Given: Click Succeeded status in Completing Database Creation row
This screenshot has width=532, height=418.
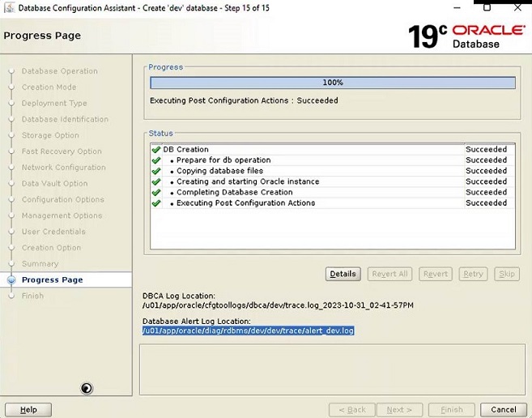Looking at the screenshot, I should click(486, 192).
